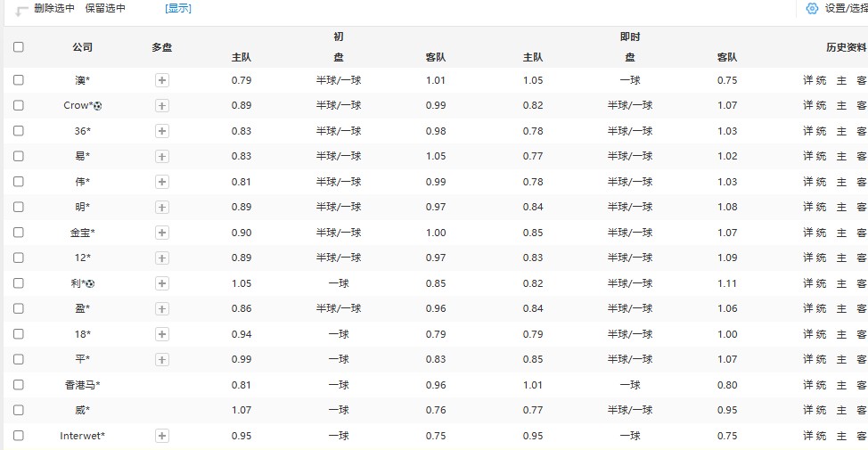868x450 pixels.
Task: Toggle the select-all checkbox in header
Action: coord(19,47)
